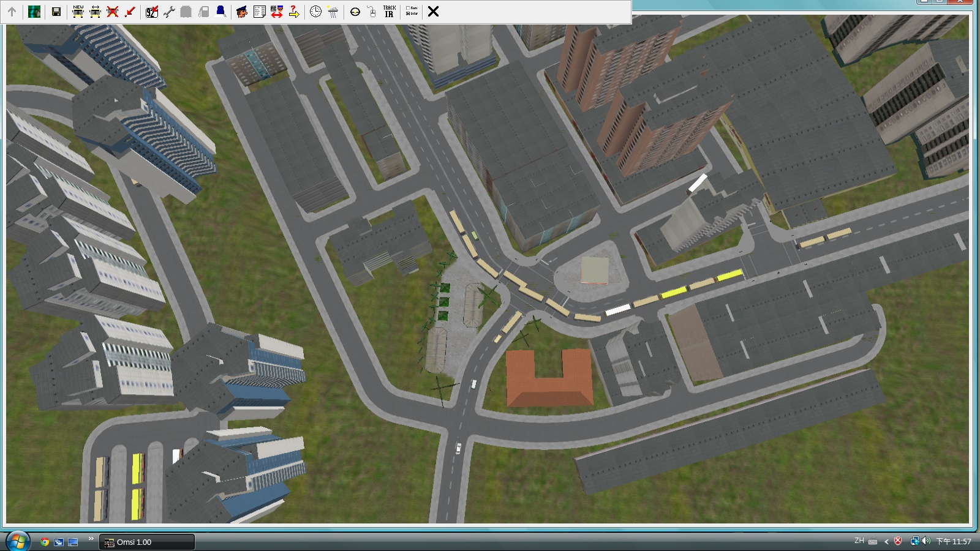This screenshot has height=551, width=980.
Task: Toggle mouse control icon
Action: tap(372, 12)
